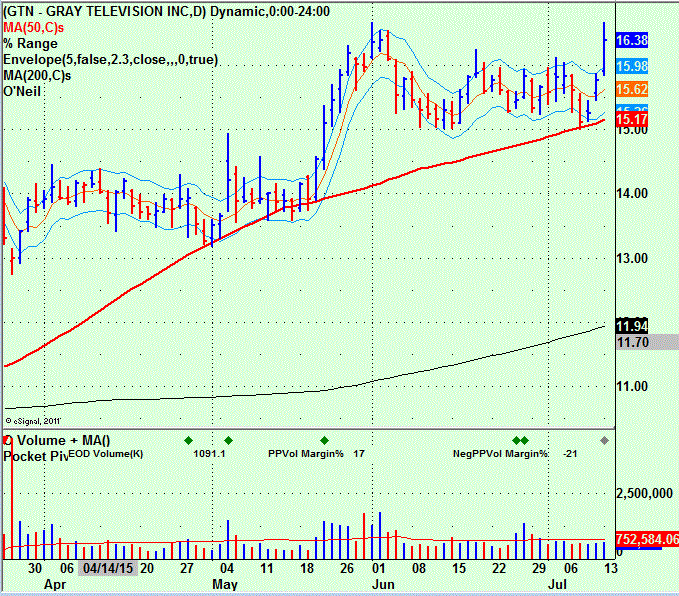Click the 11.00 price axis label
This screenshot has width=679, height=596.
click(x=632, y=386)
